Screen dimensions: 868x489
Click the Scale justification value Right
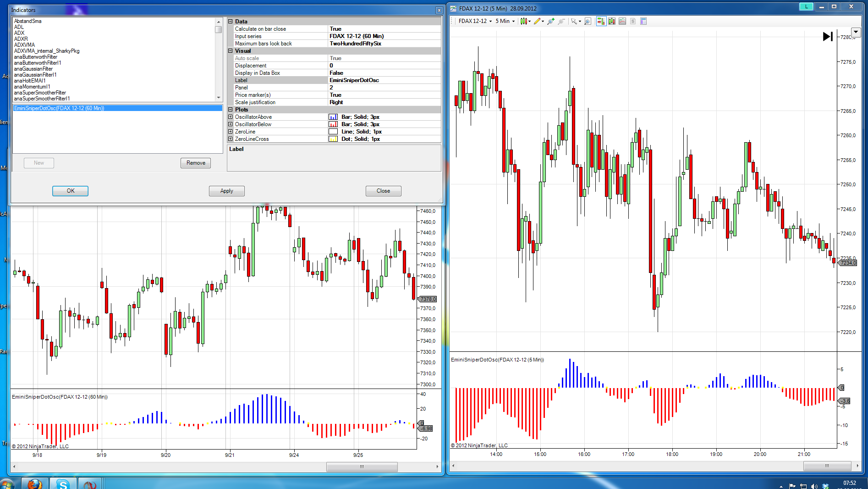tap(385, 102)
